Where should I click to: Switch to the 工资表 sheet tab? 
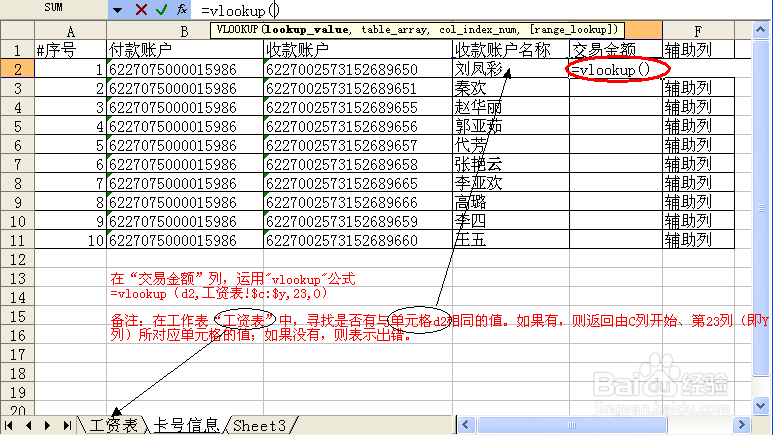[113, 426]
